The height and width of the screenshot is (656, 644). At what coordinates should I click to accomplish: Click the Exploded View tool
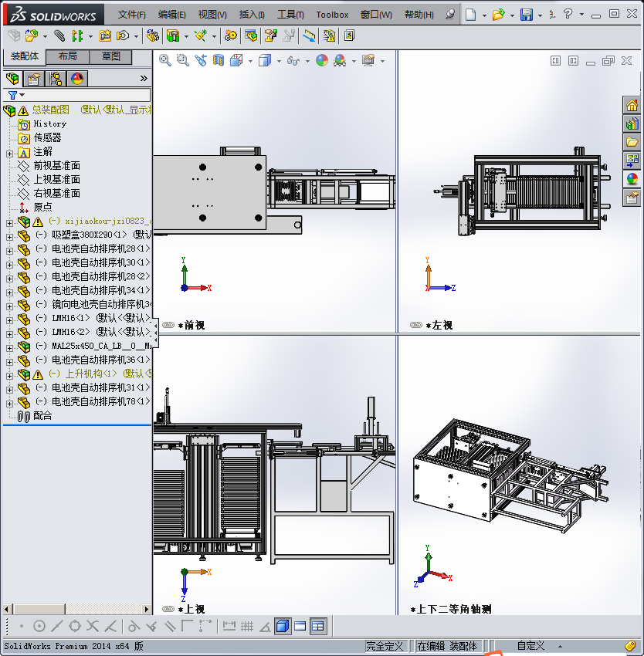pyautogui.click(x=270, y=36)
